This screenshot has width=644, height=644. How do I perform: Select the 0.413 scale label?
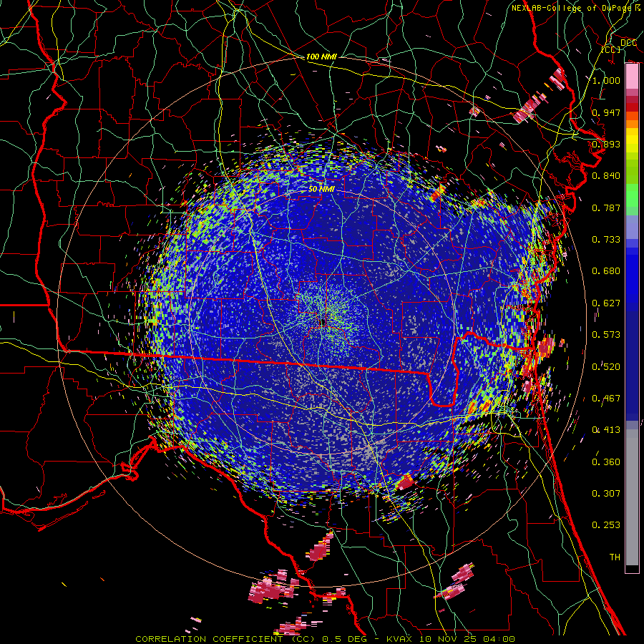606,430
